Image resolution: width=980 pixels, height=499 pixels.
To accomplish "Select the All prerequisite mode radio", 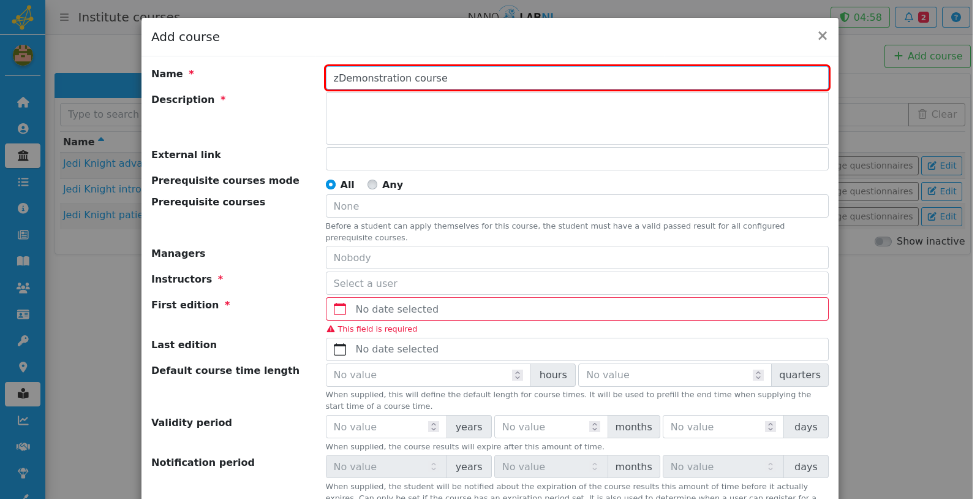I will tap(331, 185).
